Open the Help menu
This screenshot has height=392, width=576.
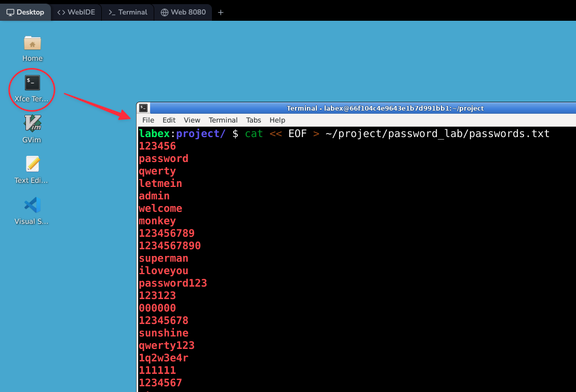[277, 120]
